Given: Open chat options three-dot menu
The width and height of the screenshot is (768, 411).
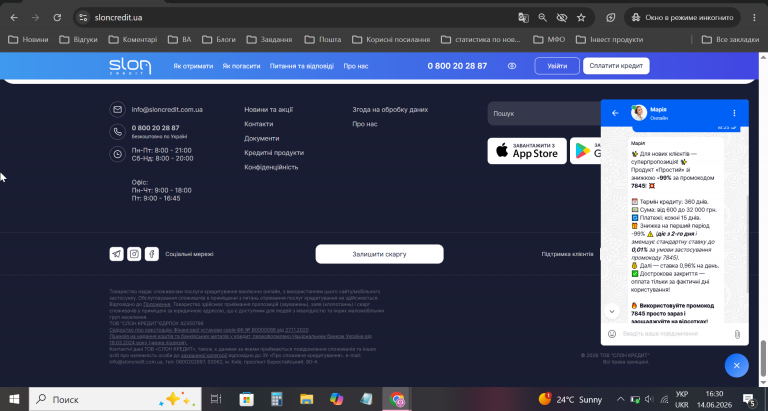Looking at the screenshot, I should tap(734, 113).
